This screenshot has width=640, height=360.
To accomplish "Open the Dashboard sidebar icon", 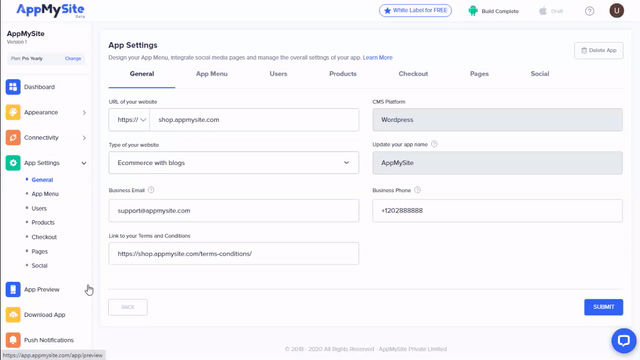I will pos(13,87).
